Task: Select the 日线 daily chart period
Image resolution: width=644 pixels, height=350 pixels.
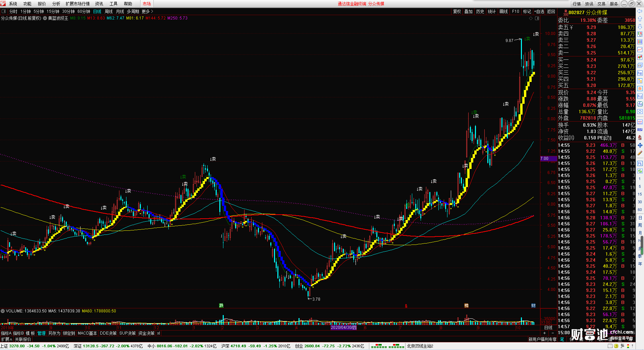Action: 97,11
